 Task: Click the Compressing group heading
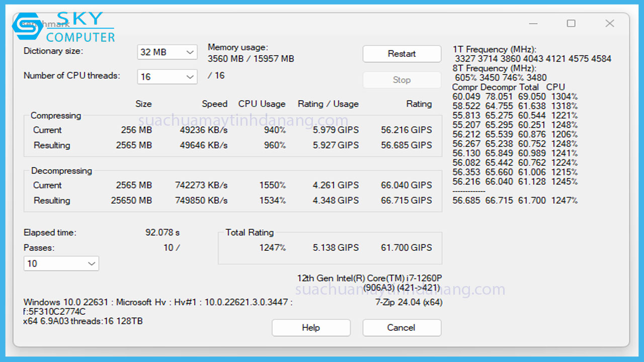(x=55, y=115)
